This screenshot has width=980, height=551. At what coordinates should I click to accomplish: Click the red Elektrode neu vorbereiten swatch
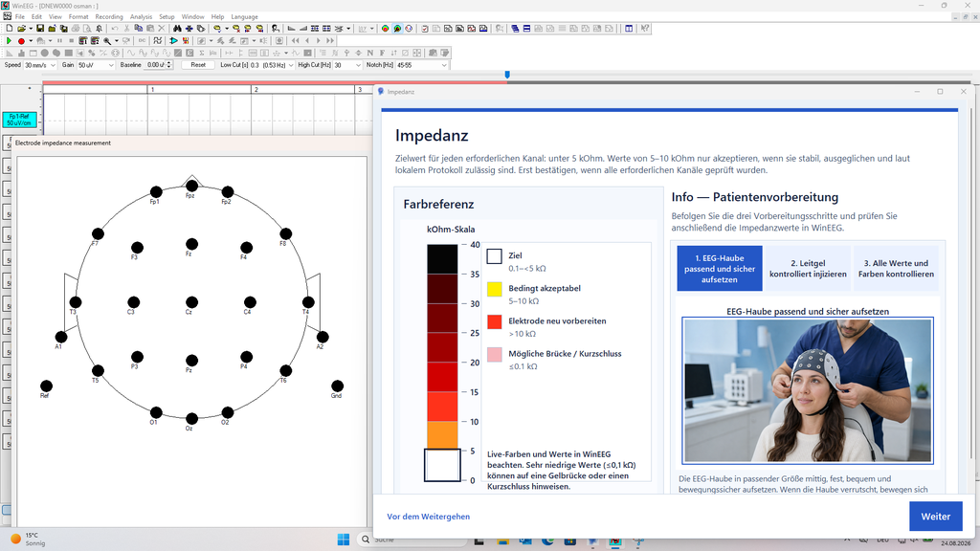[494, 321]
